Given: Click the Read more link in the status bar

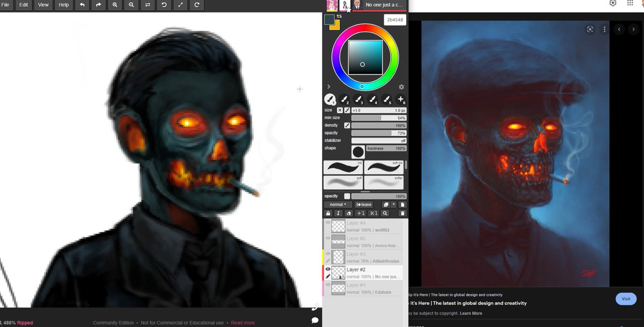Looking at the screenshot, I should pos(243,323).
